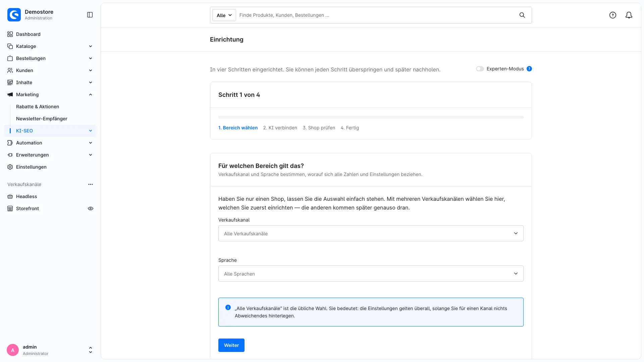Click the Marketing megaphone icon
The width and height of the screenshot is (644, 362).
(x=10, y=95)
